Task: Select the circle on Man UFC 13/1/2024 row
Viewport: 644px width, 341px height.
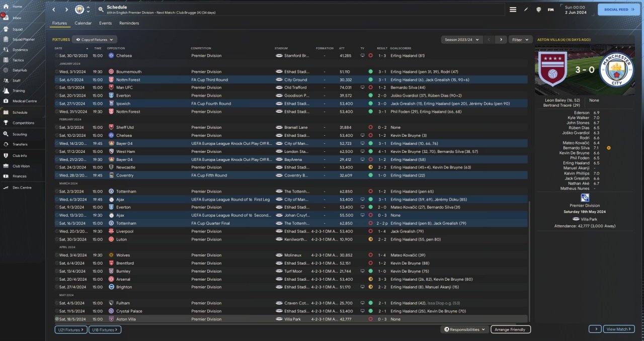Action: 57,88
